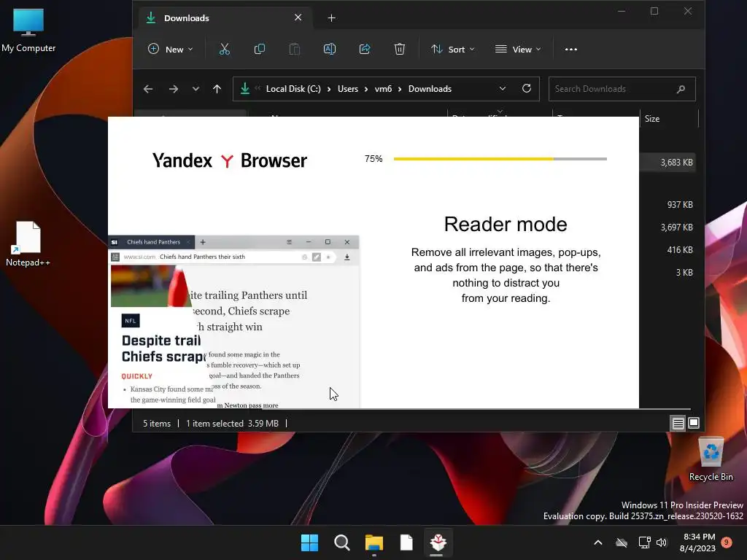Open the Windows Start menu
The image size is (747, 560).
pyautogui.click(x=309, y=542)
